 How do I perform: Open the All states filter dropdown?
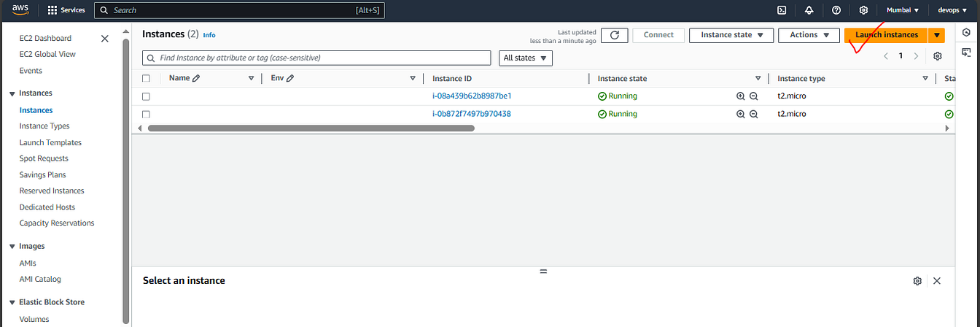coord(526,58)
